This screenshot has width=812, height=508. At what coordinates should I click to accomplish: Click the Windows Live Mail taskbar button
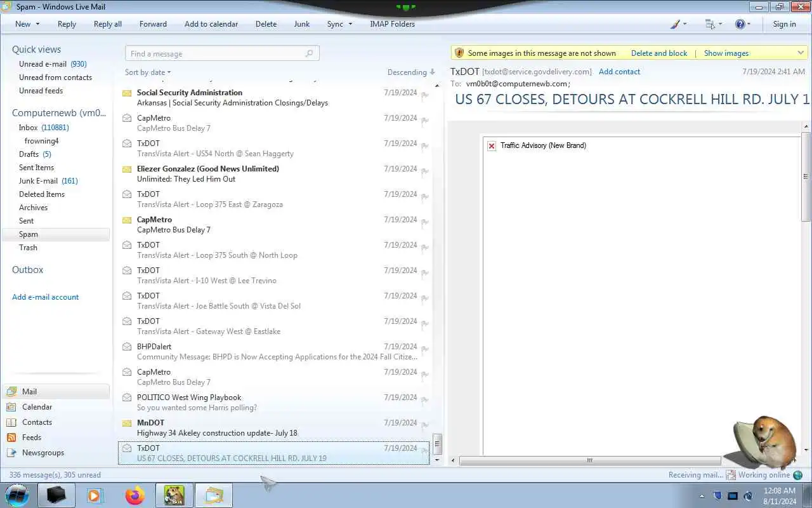[214, 495]
